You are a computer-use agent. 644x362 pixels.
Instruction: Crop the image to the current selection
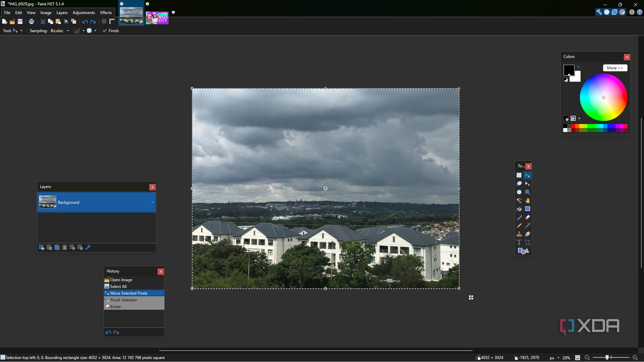point(66,22)
